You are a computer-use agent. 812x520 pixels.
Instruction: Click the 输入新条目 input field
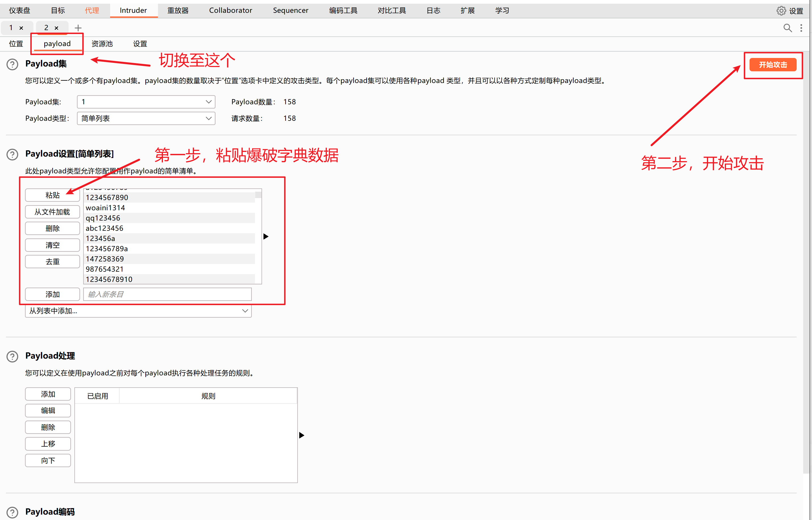(167, 294)
